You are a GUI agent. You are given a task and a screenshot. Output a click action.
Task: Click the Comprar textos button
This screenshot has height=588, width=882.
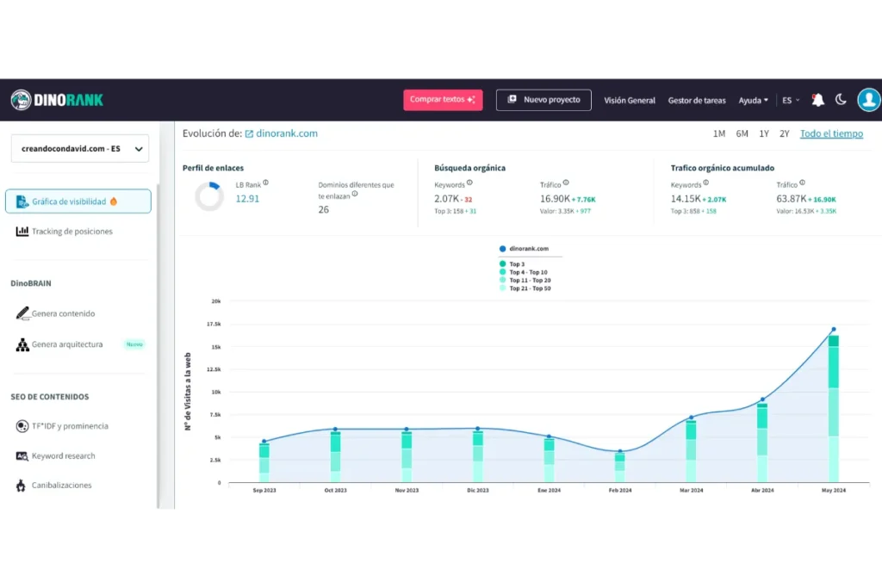(x=443, y=100)
